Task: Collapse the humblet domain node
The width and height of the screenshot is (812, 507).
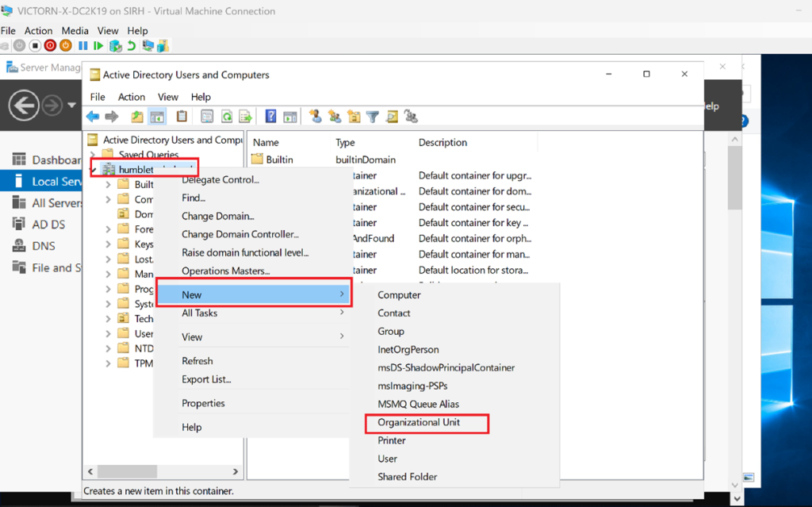Action: [94, 170]
